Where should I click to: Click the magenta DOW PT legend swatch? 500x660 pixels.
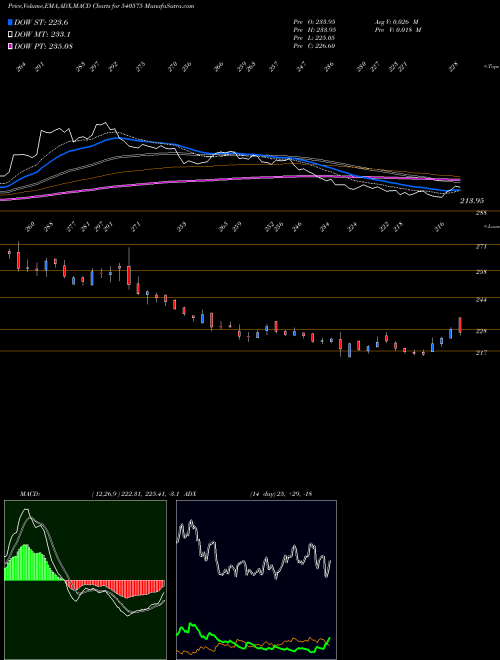click(10, 46)
